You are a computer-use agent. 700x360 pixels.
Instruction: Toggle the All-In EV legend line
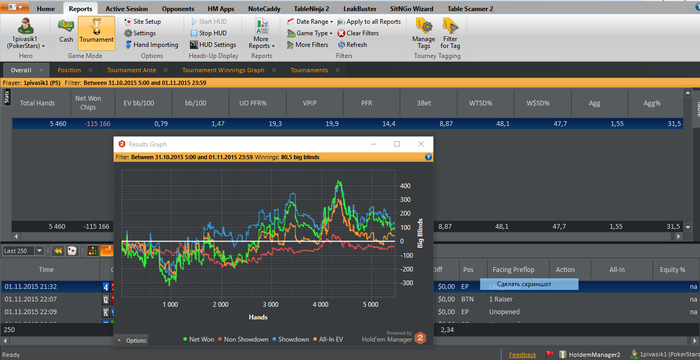coord(328,339)
